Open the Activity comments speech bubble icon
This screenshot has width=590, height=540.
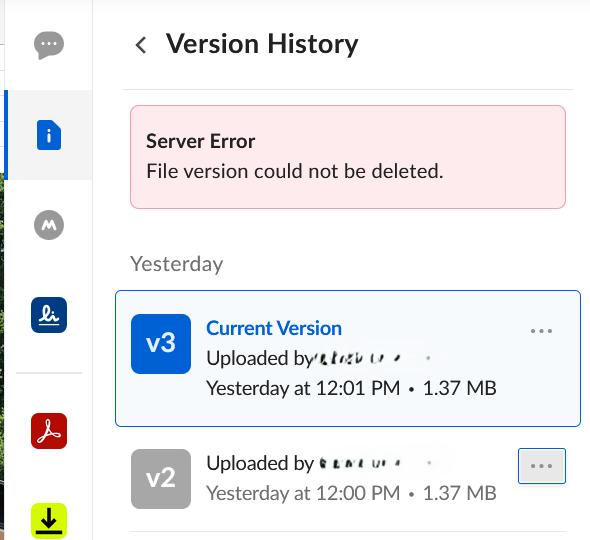(x=49, y=45)
